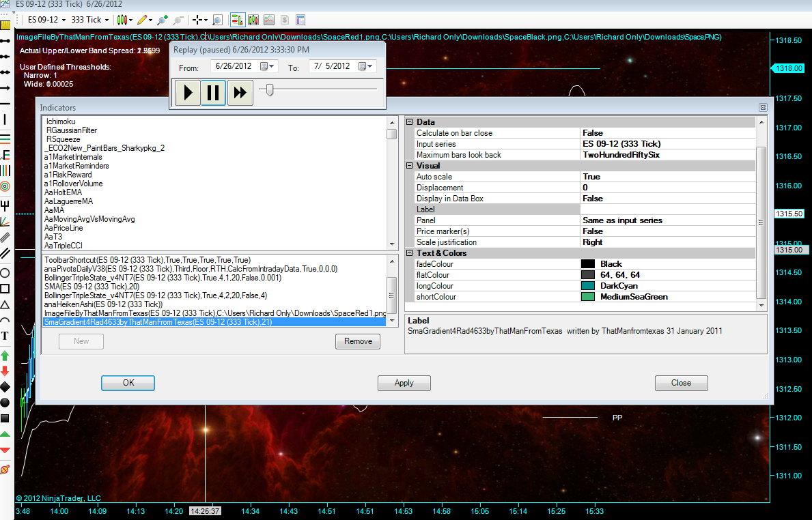
Task: Open the zoom frame magnifier tool
Action: [217, 20]
